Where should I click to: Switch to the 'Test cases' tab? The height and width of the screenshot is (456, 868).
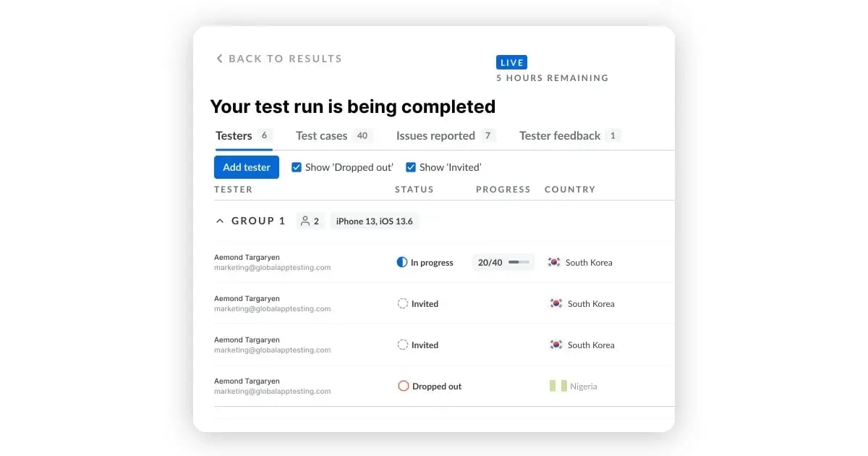pos(321,135)
